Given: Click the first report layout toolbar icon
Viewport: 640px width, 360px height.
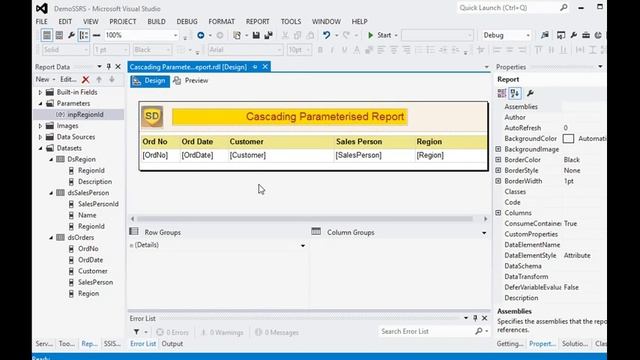Looking at the screenshot, I should 47,36.
